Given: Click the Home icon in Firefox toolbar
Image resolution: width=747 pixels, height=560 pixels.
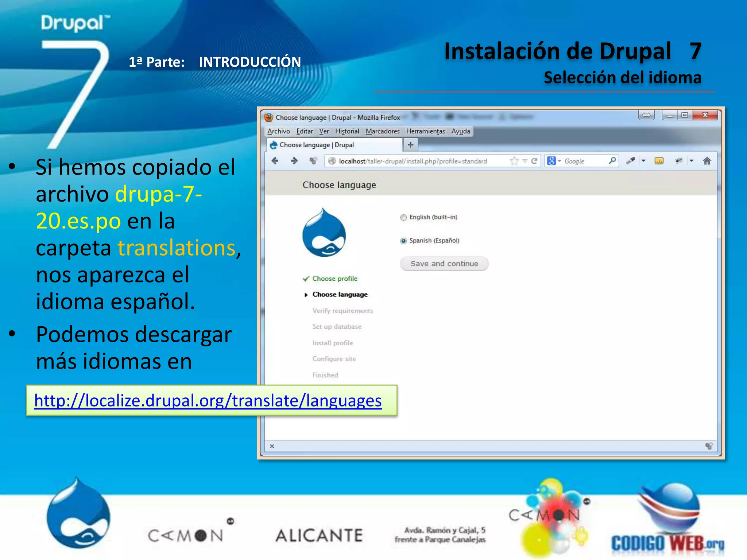Looking at the screenshot, I should tap(707, 161).
